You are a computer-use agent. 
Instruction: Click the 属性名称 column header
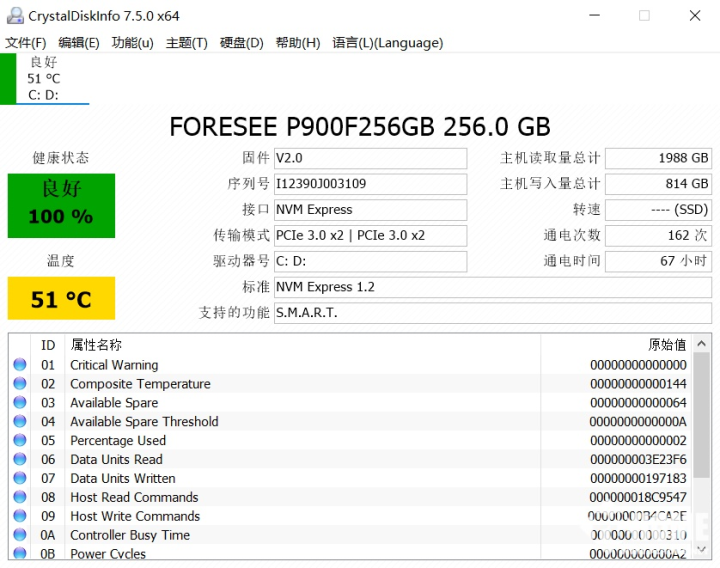96,345
